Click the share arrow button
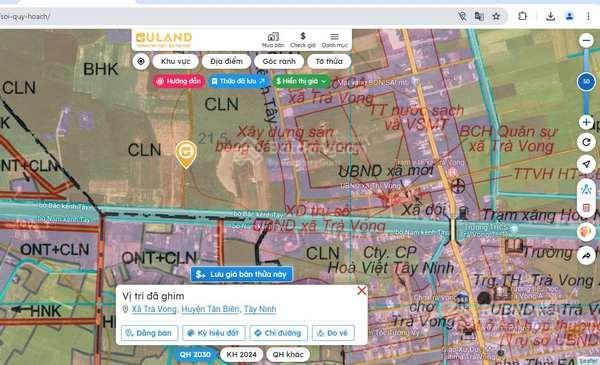 pyautogui.click(x=586, y=256)
